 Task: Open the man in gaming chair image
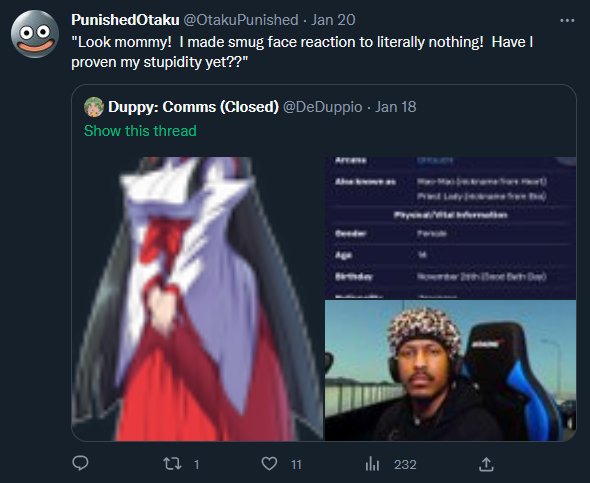click(x=450, y=370)
